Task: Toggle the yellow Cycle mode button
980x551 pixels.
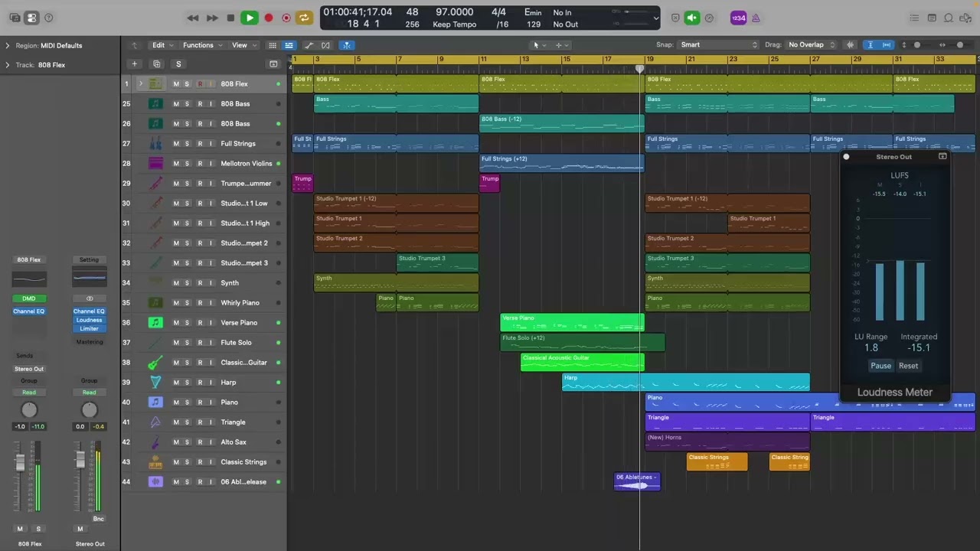Action: [304, 18]
